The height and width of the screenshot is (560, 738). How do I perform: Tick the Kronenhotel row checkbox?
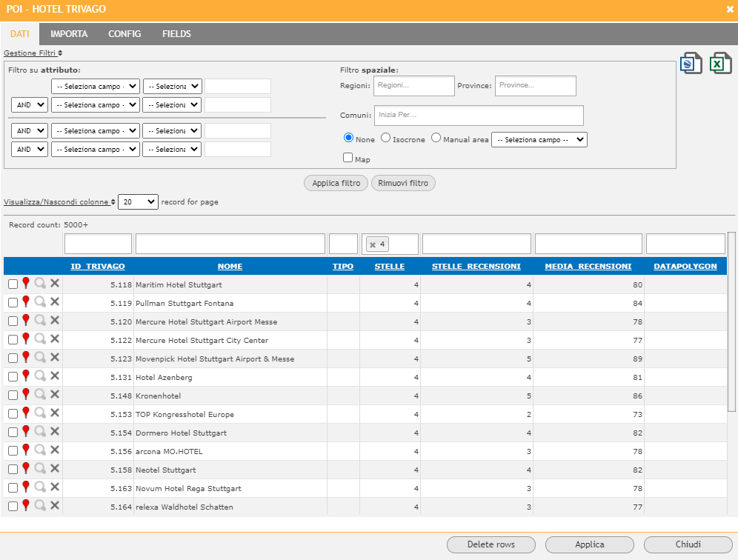click(13, 396)
